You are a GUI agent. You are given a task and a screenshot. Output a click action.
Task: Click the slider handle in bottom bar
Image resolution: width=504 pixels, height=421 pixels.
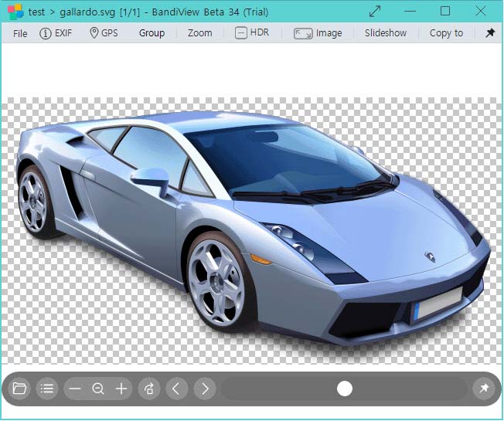345,389
